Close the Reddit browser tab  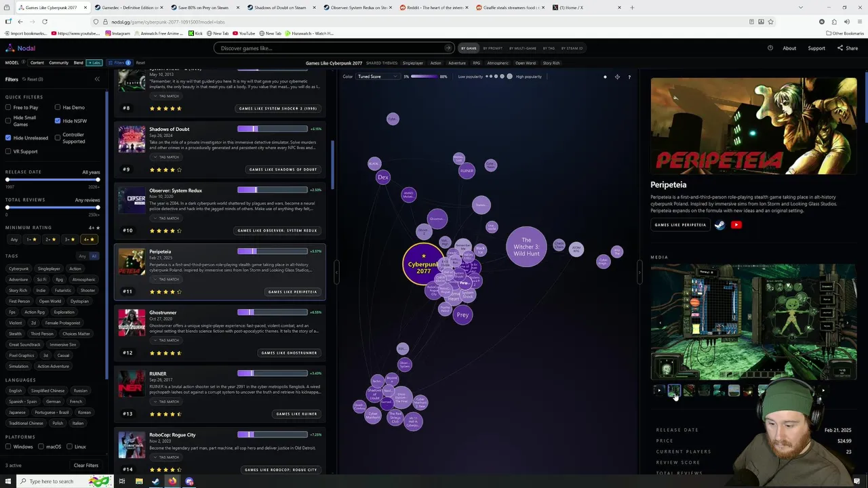467,7
